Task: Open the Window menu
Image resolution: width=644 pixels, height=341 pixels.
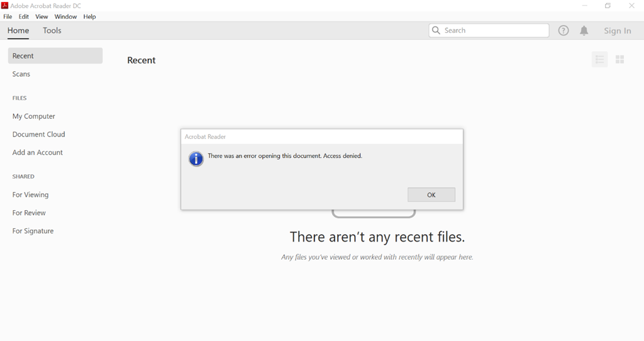Action: [x=65, y=16]
